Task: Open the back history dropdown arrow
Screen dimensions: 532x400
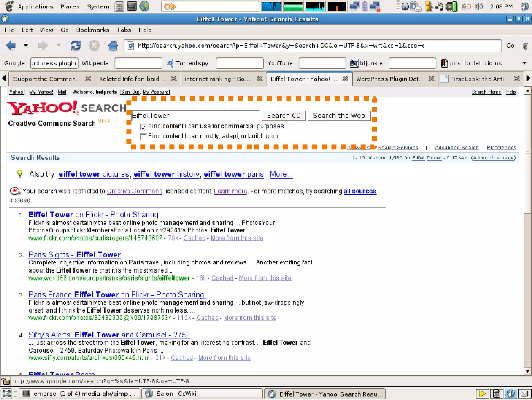Action: (x=26, y=45)
